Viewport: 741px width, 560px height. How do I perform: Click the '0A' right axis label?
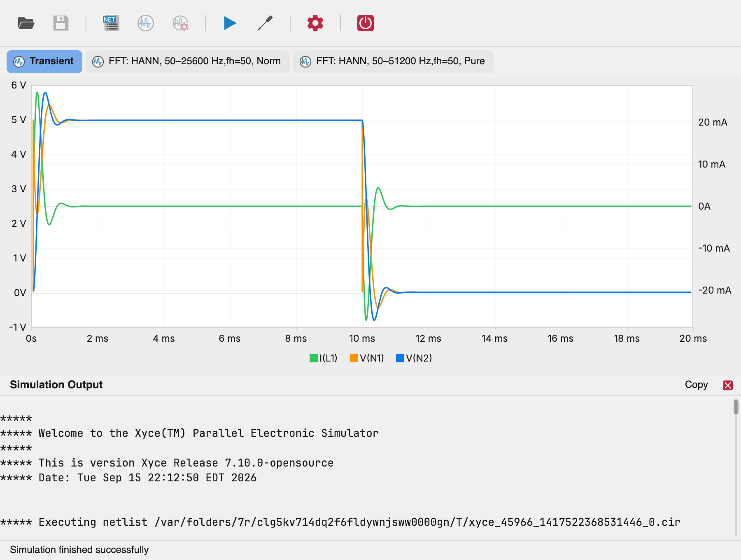(x=704, y=206)
